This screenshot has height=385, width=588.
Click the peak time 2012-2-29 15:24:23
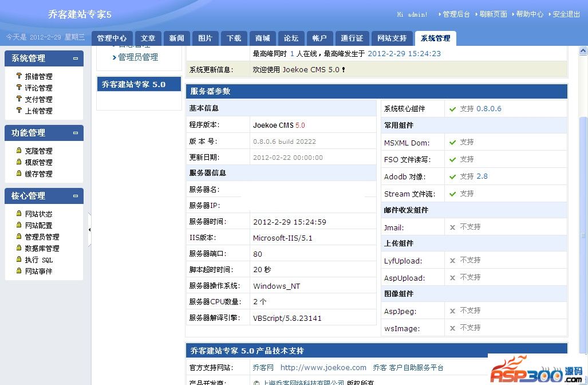click(404, 54)
